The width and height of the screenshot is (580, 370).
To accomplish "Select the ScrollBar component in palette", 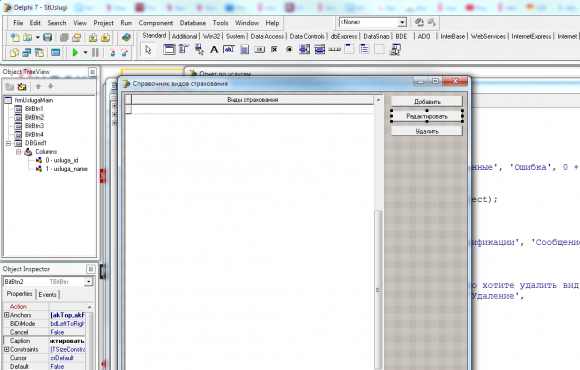I will [x=334, y=49].
